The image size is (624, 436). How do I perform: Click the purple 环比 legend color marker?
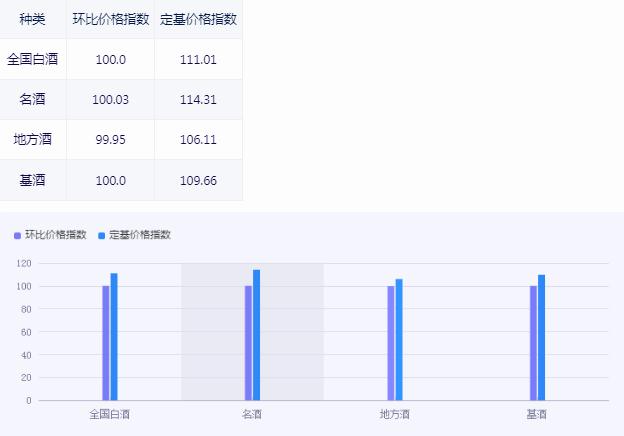click(17, 235)
